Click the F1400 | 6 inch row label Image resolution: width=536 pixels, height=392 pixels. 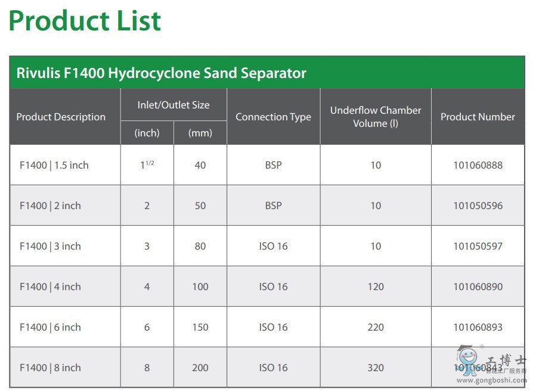click(x=50, y=327)
